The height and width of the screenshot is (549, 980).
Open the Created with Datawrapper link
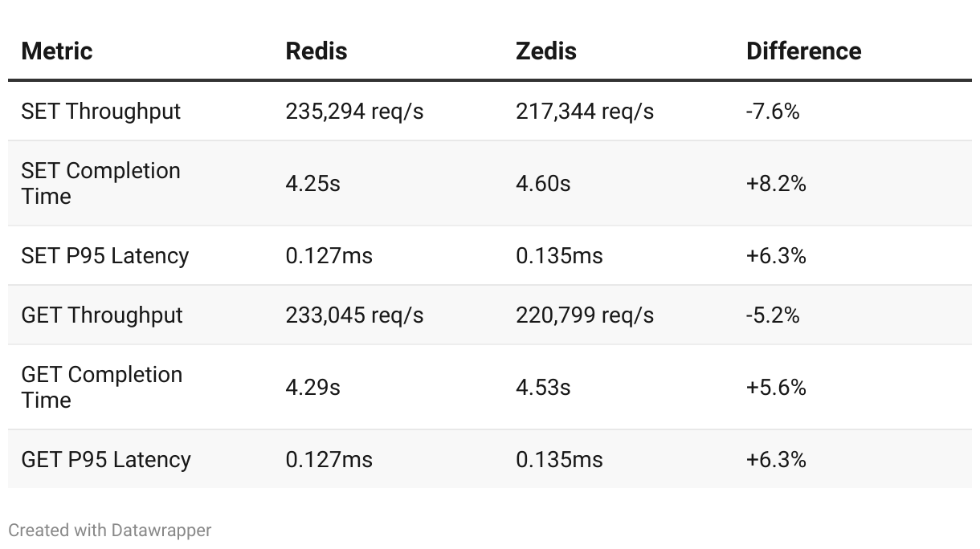tap(110, 531)
